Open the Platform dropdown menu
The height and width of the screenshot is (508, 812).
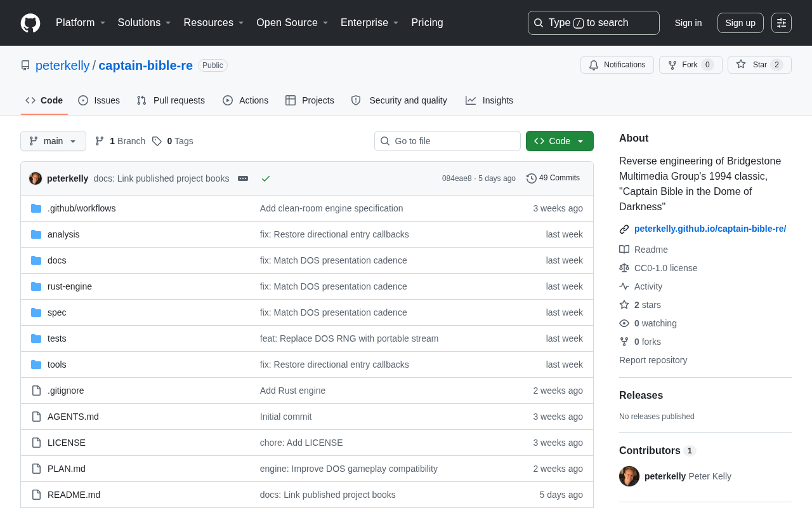[81, 23]
